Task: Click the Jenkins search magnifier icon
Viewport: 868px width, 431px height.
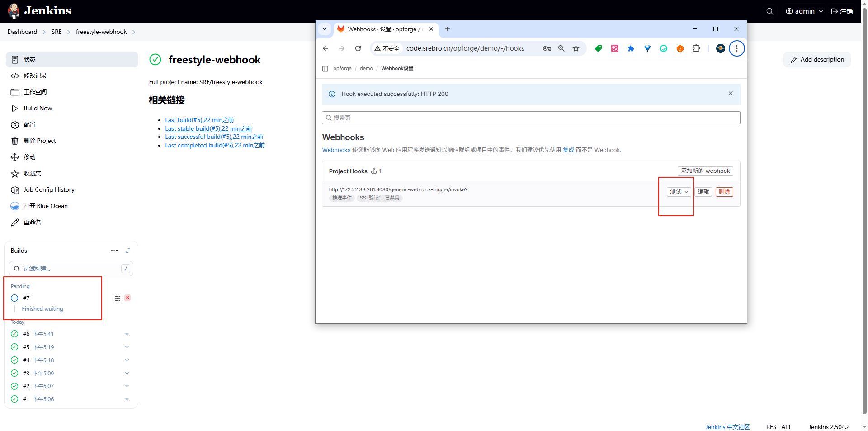Action: coord(769,11)
